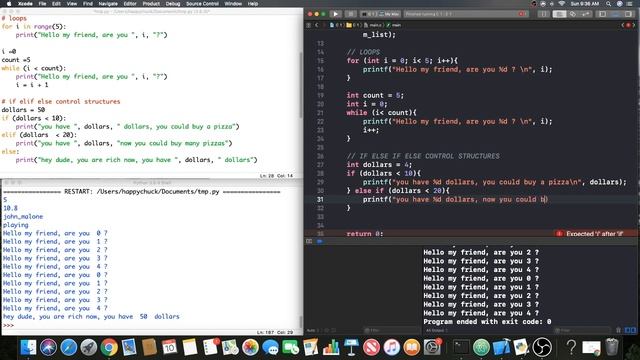The width and height of the screenshot is (640, 360).
Task: Stop the running program in Xcode
Action: tap(350, 14)
